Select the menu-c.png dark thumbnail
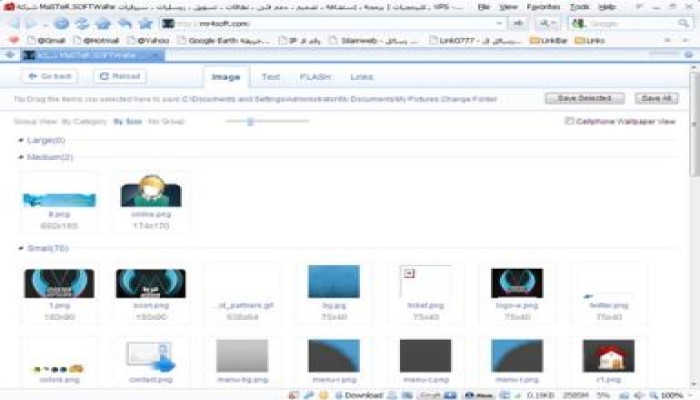 [x=425, y=356]
